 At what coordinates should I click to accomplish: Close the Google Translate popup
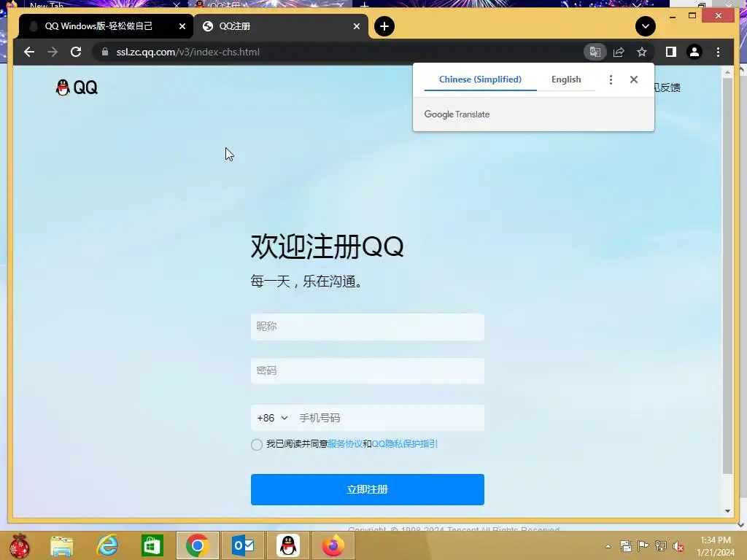[x=634, y=79]
